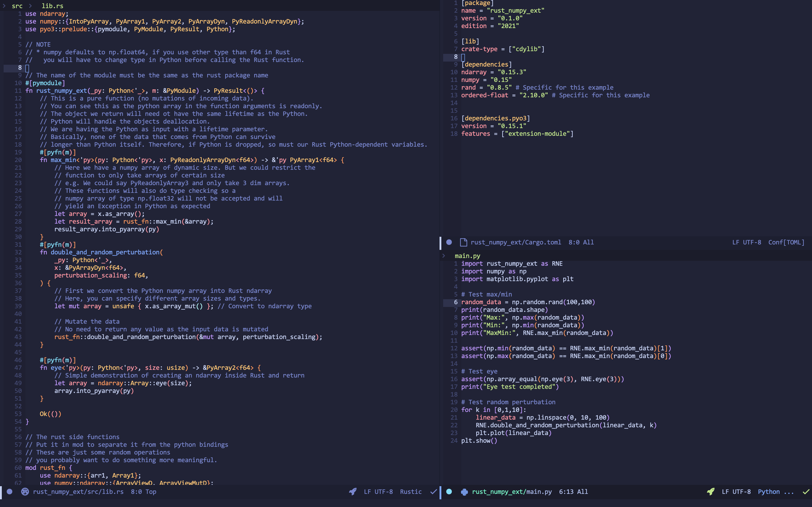Select the lib.rs breadcrumb item
The image size is (812, 507).
[x=52, y=6]
